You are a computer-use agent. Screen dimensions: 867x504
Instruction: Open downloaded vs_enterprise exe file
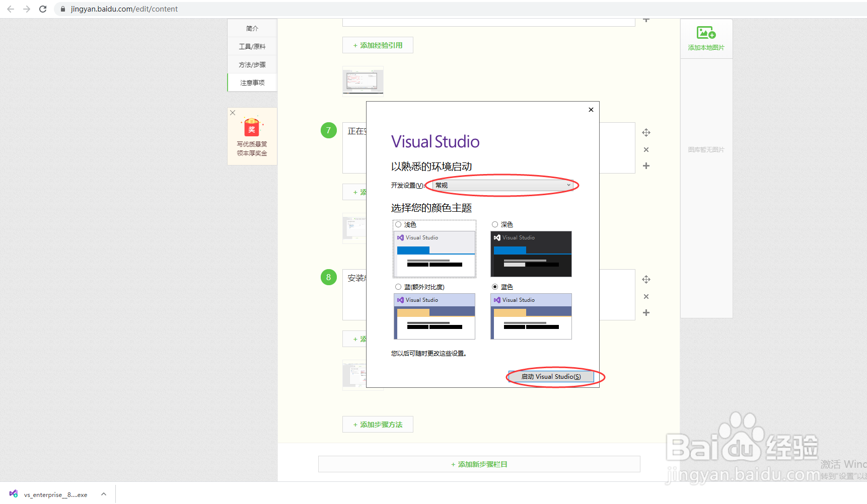[55, 495]
